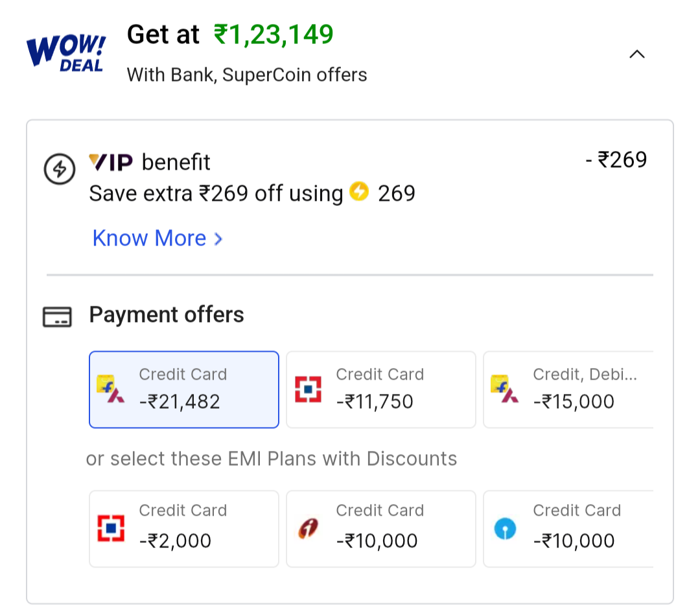Click the SBI bank logo icon

tap(505, 529)
